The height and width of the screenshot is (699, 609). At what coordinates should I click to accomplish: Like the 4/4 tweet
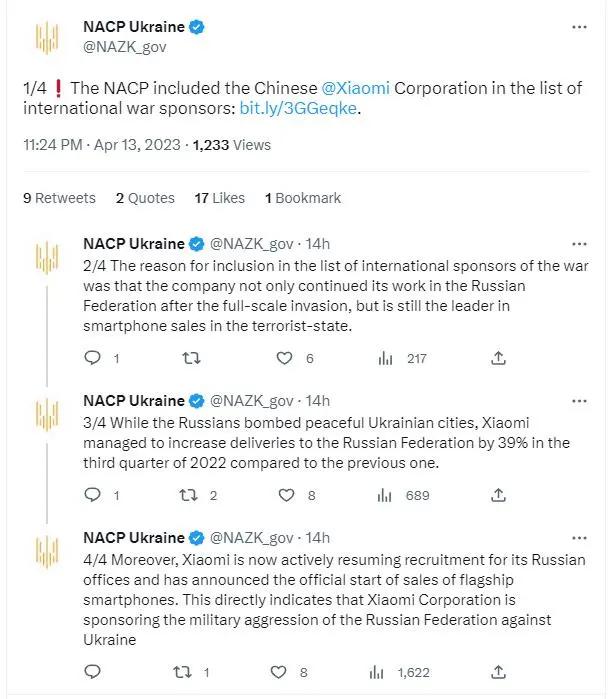coord(285,673)
